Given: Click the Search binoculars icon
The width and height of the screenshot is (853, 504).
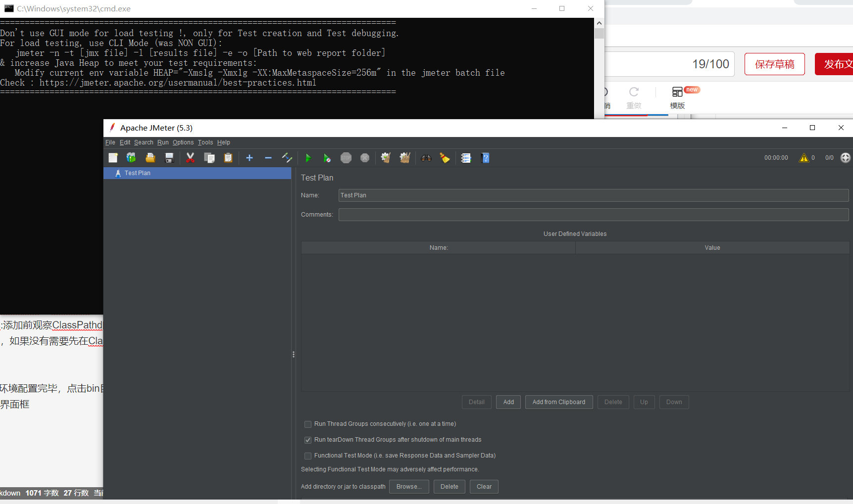Looking at the screenshot, I should pos(426,158).
